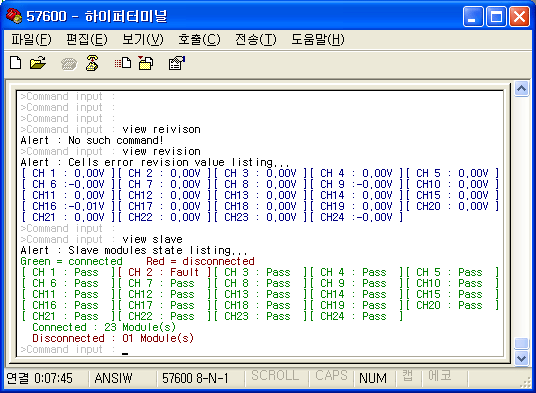Image resolution: width=536 pixels, height=393 pixels.
Task: Open the 전송(T) menu
Action: point(256,40)
